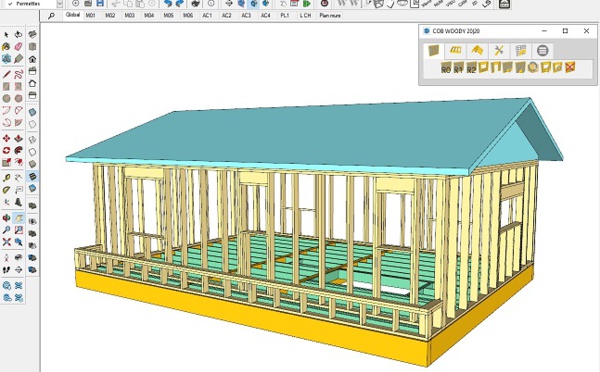Click the R0 wall icon
Viewport: 600px width, 372px height.
pyautogui.click(x=446, y=68)
